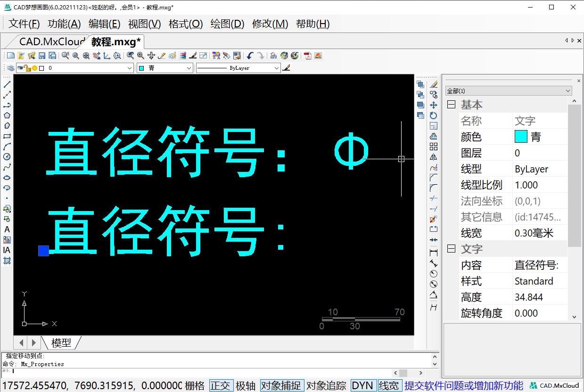584x392 pixels.
Task: Toggle 正交 ortho mode in status bar
Action: tap(221, 385)
